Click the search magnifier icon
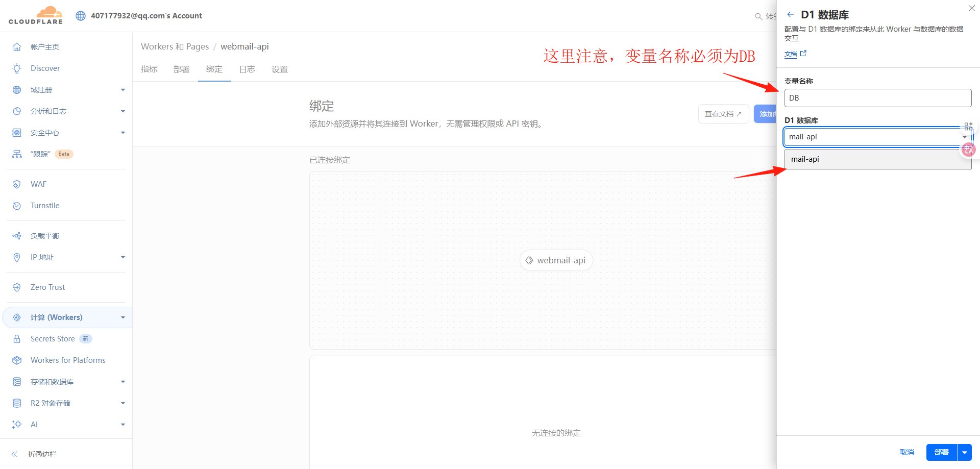The width and height of the screenshot is (980, 469). click(758, 16)
